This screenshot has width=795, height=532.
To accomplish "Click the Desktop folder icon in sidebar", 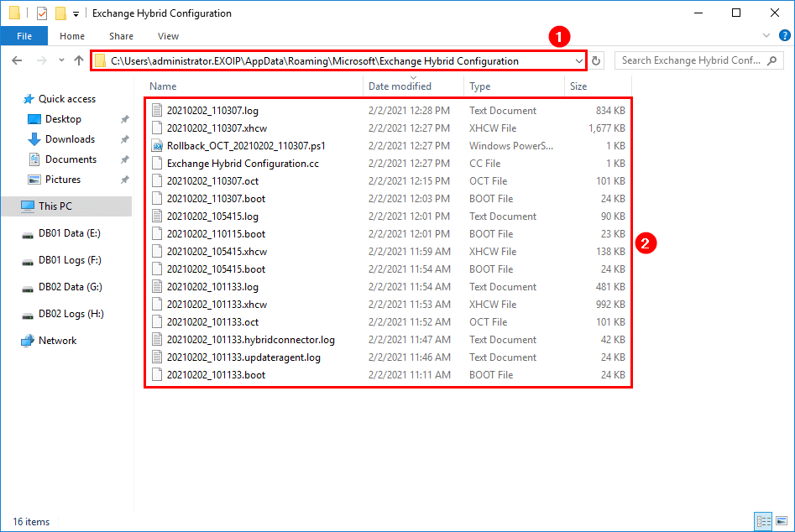I will (34, 119).
